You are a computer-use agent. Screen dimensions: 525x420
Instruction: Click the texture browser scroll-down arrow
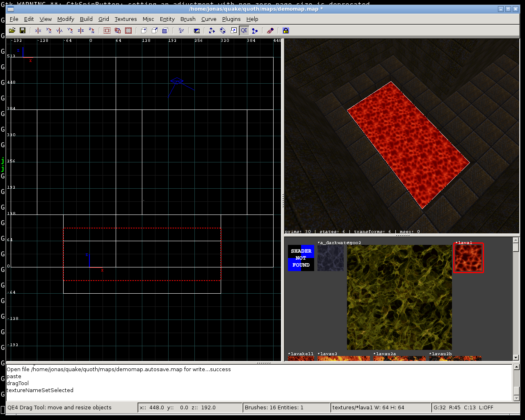tap(516, 358)
